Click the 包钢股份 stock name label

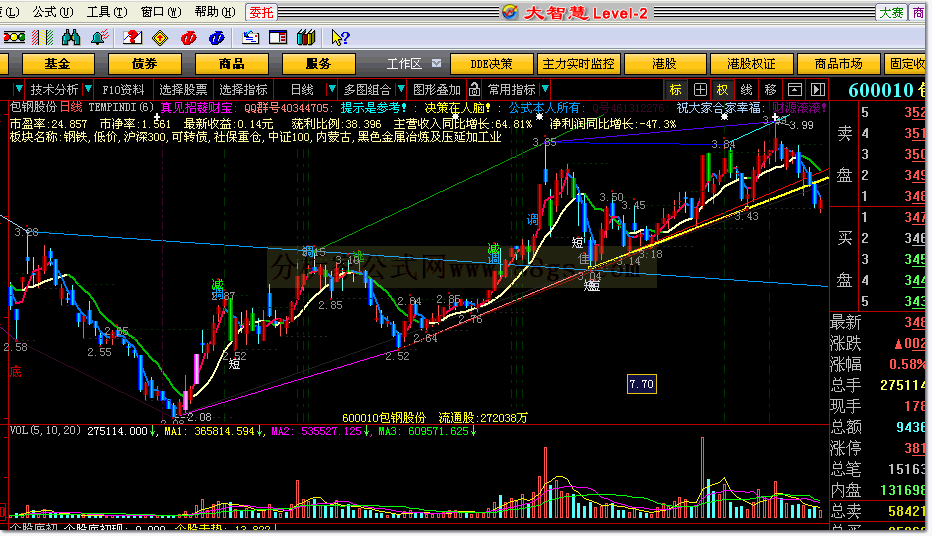click(x=33, y=108)
